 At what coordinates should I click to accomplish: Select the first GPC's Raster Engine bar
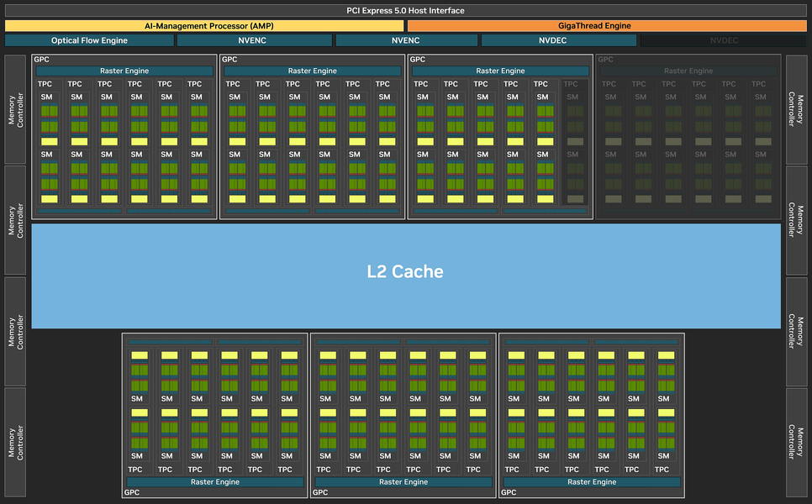(x=124, y=71)
